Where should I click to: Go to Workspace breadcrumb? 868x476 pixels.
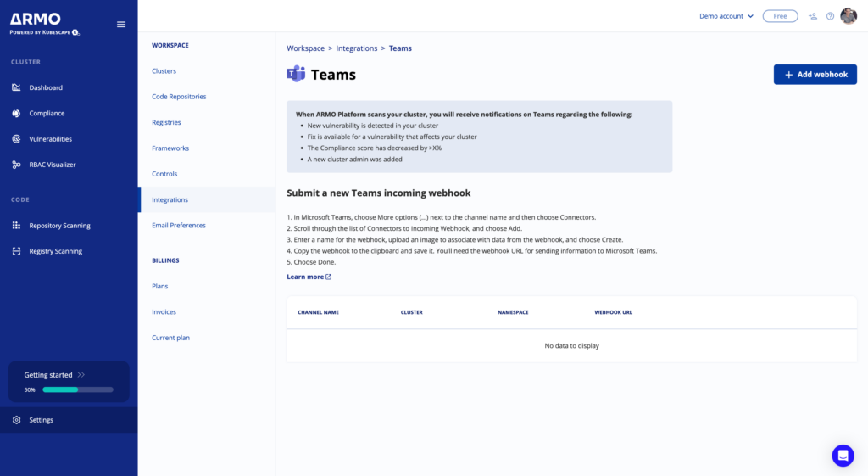(305, 48)
